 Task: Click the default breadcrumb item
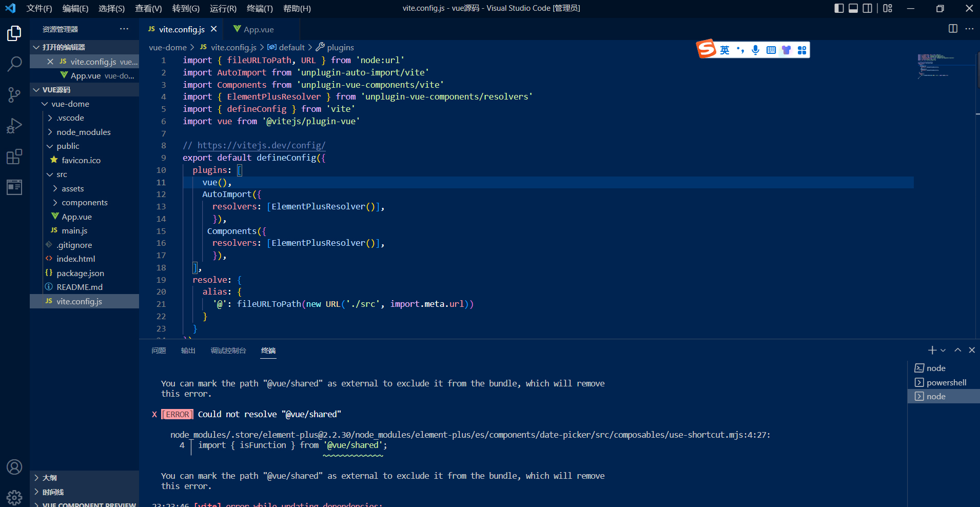(x=286, y=47)
